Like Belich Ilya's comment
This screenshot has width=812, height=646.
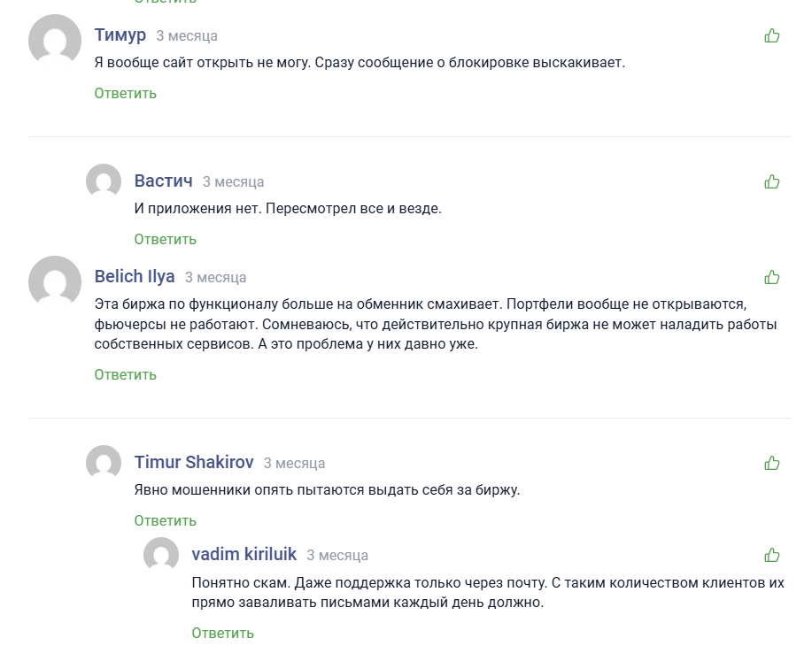(x=772, y=275)
